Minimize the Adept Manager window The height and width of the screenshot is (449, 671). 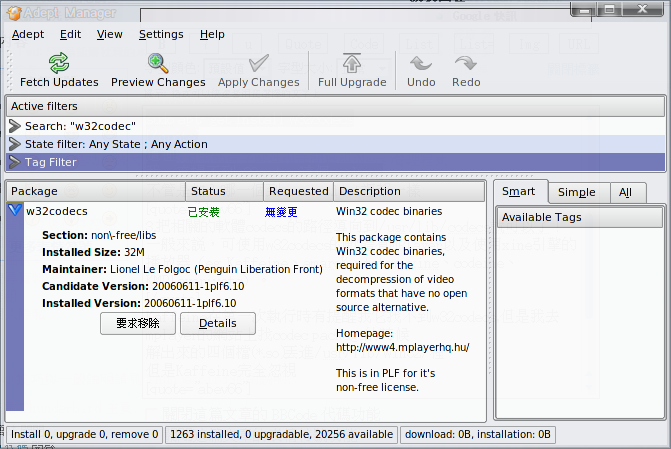[x=583, y=9]
